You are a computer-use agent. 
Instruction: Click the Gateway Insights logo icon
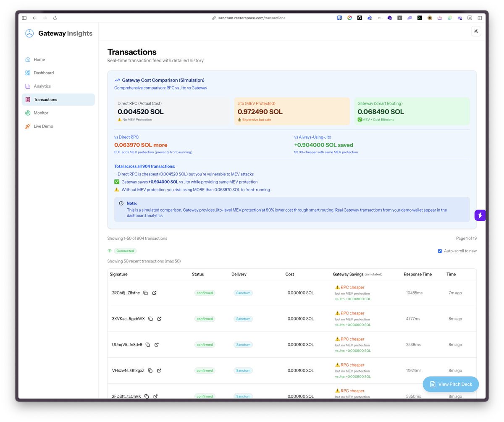point(29,34)
